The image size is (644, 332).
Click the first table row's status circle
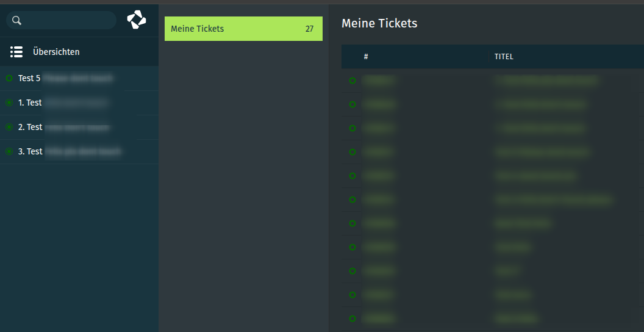tap(352, 81)
